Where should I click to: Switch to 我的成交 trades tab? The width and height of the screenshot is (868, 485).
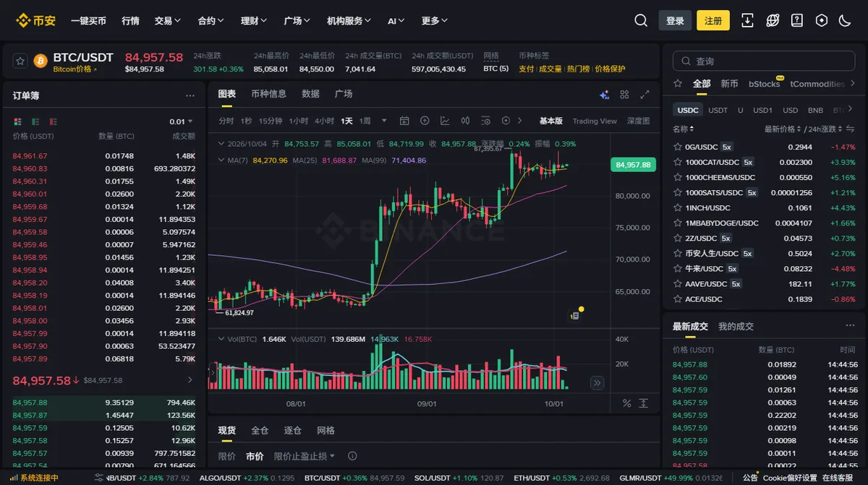(736, 327)
